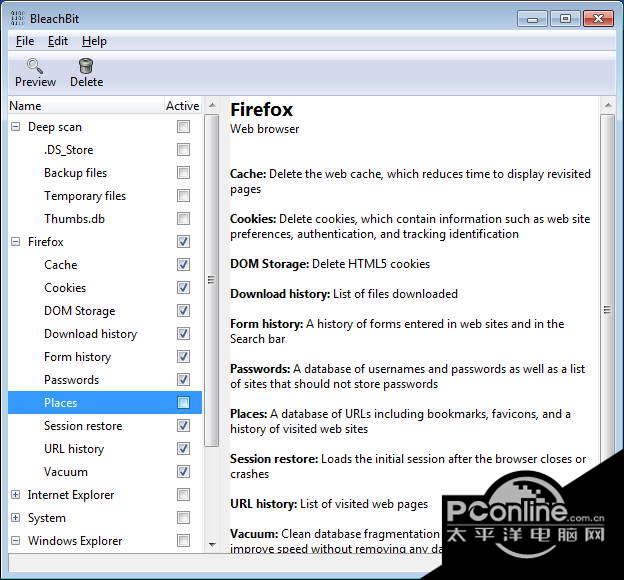Click the BleachBit title bar app icon
Image resolution: width=624 pixels, height=580 pixels.
(17, 19)
